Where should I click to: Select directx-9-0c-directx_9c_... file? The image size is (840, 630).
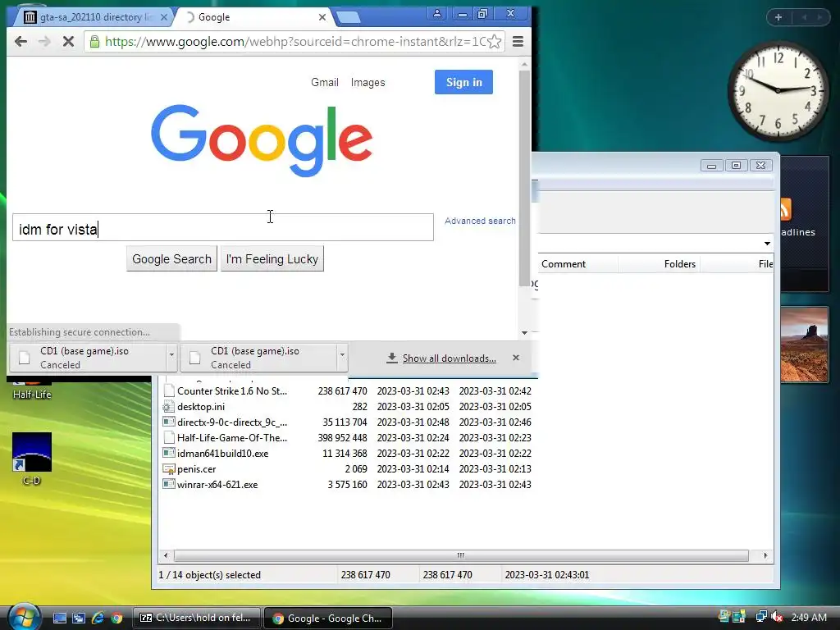point(347,422)
